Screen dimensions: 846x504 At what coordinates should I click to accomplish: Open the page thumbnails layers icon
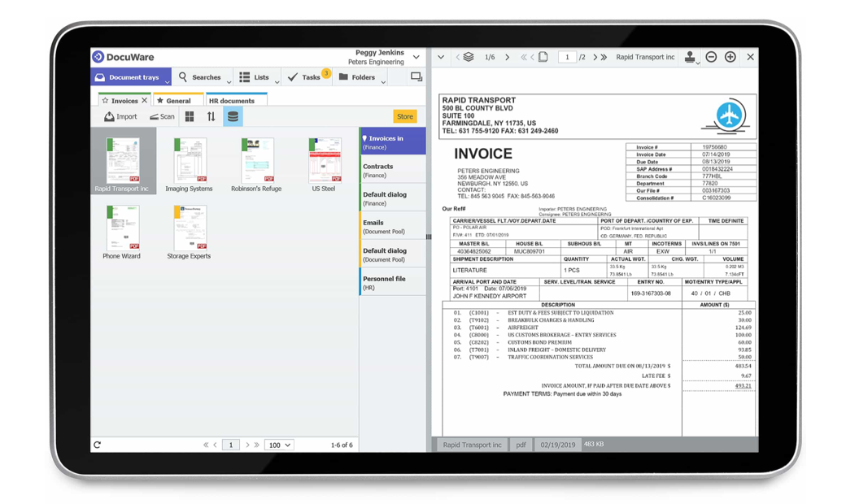(468, 57)
